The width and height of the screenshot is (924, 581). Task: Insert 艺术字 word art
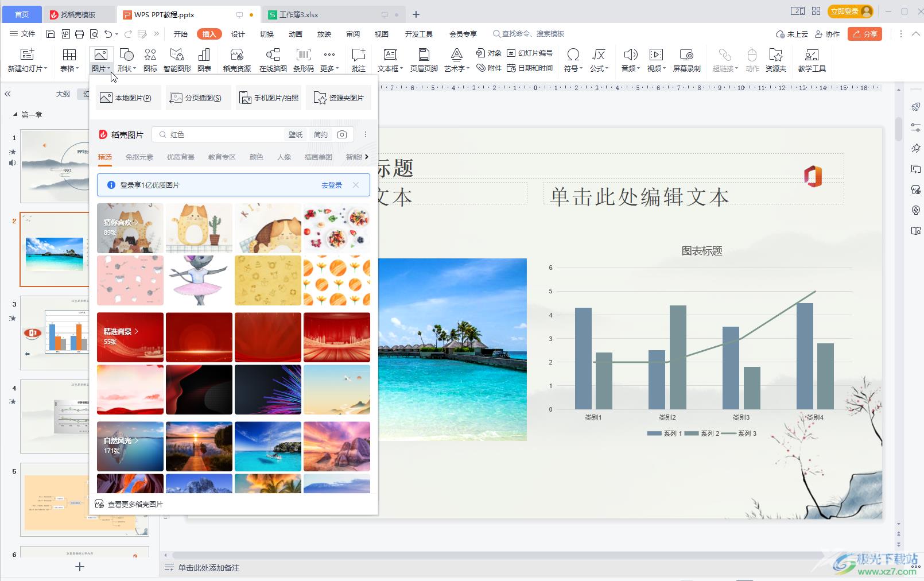(x=457, y=60)
